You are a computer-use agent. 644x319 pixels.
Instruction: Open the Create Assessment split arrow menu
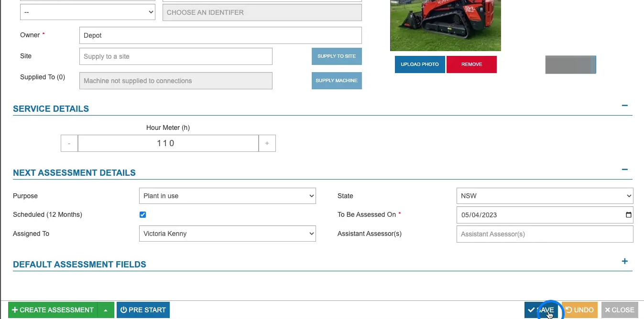point(106,310)
